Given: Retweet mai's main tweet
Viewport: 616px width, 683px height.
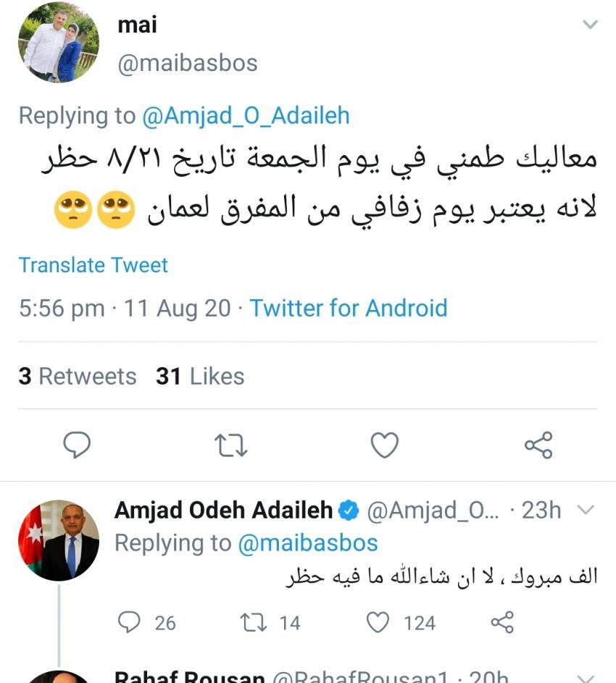Looking at the screenshot, I should (231, 445).
